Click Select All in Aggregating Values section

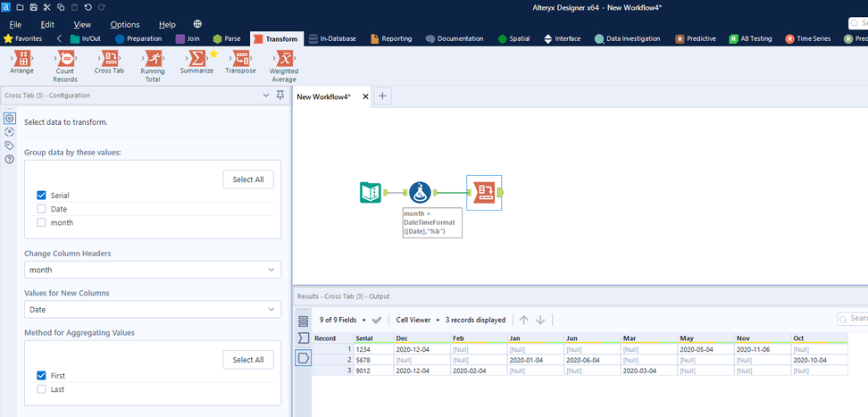[248, 360]
